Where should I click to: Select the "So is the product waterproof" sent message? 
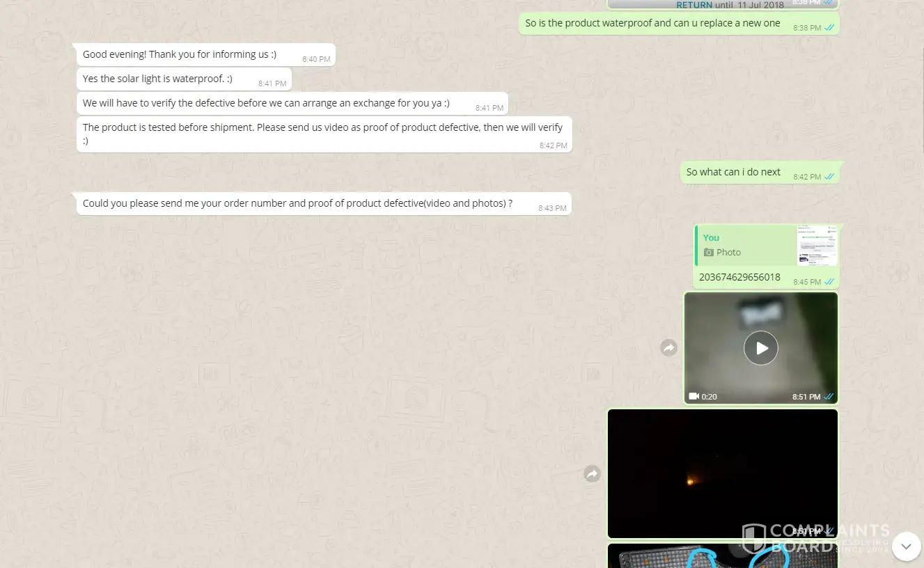pyautogui.click(x=652, y=23)
